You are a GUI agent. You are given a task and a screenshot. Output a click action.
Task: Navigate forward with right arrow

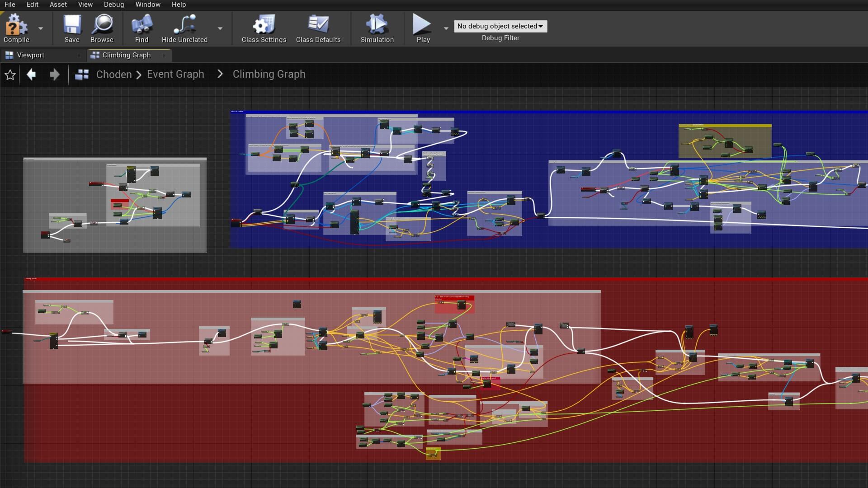tap(55, 74)
